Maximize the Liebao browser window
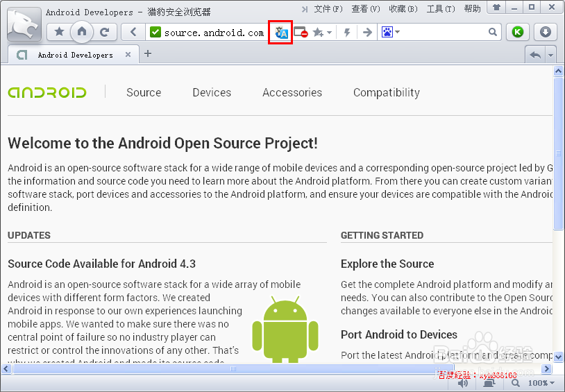Viewport: 565px width, 392px height. pos(532,7)
